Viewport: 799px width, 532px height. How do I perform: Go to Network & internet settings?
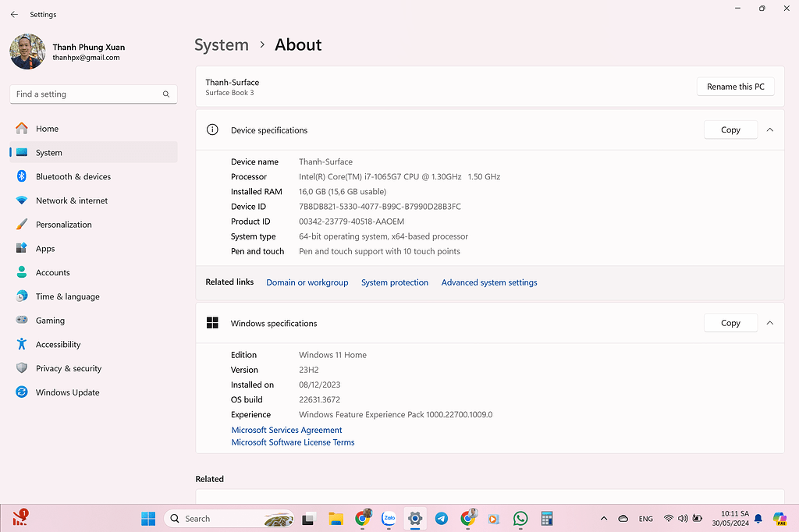coord(94,200)
